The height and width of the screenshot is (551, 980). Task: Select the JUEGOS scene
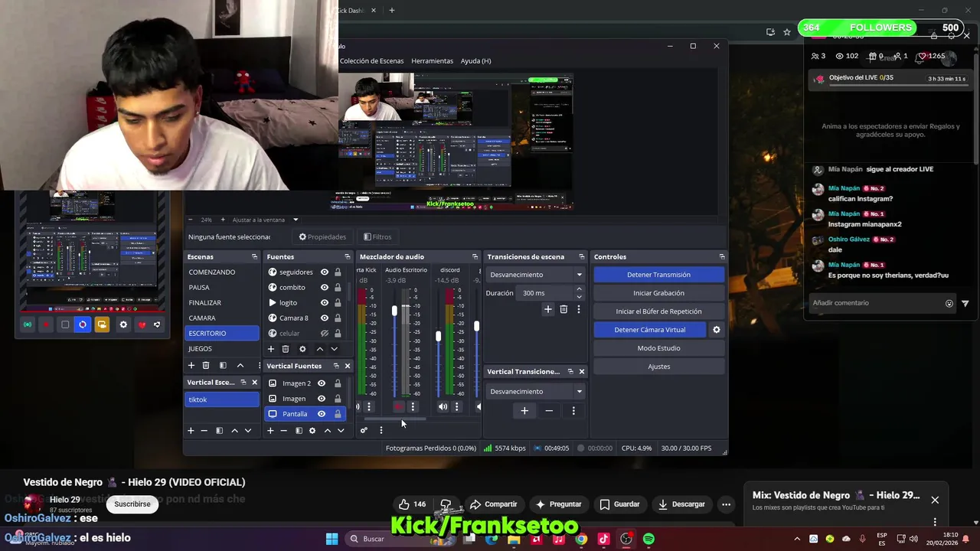click(x=222, y=349)
